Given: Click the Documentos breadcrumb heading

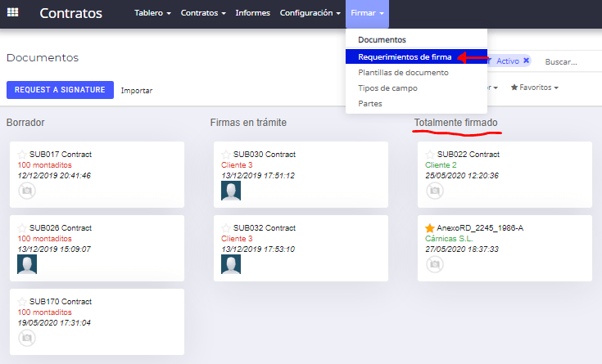Looking at the screenshot, I should [x=43, y=57].
